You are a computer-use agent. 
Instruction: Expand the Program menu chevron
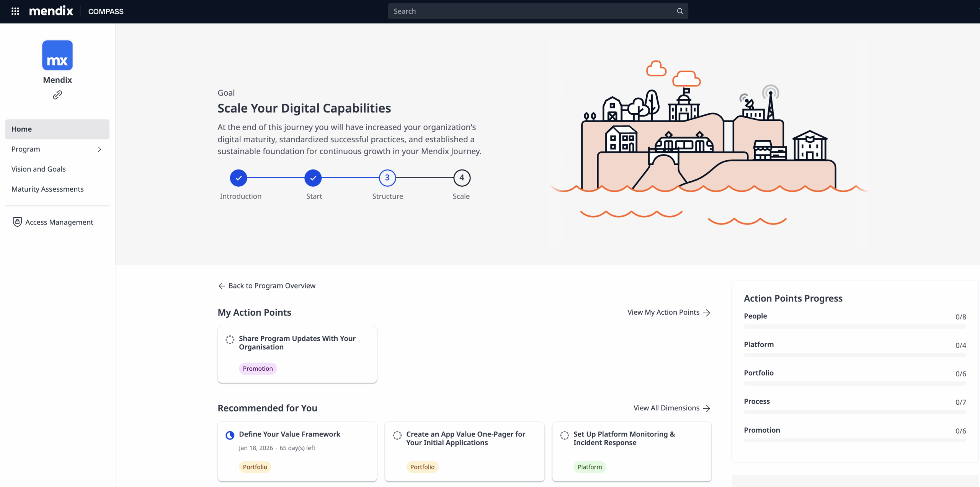point(99,149)
